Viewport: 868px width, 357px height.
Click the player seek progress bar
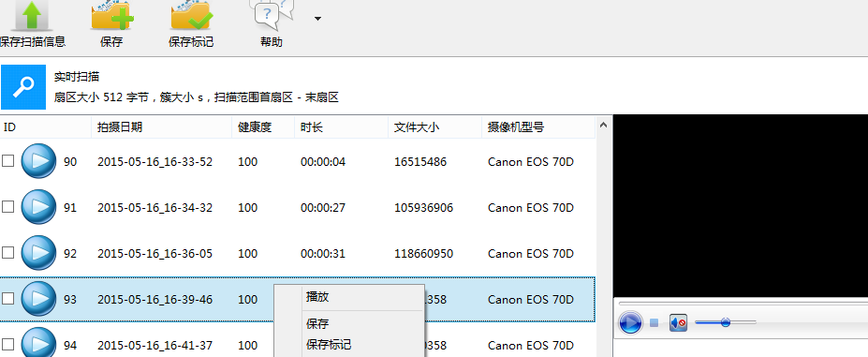pos(743,304)
